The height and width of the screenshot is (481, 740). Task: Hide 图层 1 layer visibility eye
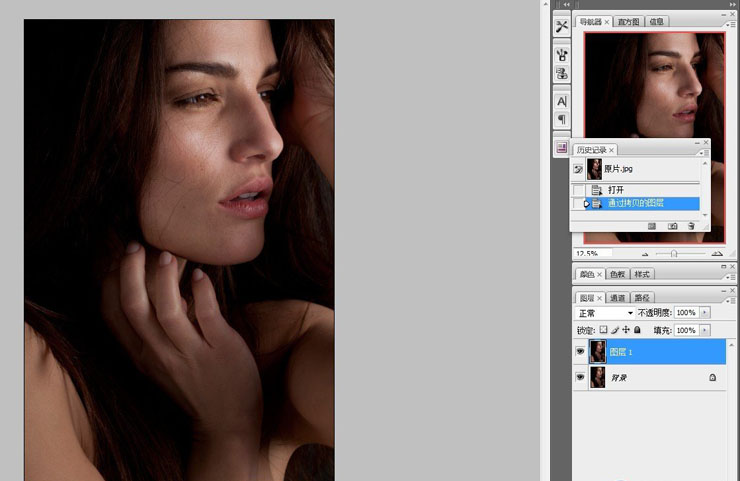[580, 351]
